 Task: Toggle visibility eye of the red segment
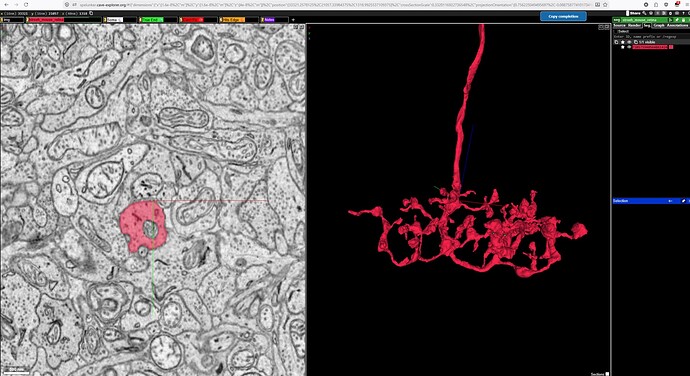629,47
